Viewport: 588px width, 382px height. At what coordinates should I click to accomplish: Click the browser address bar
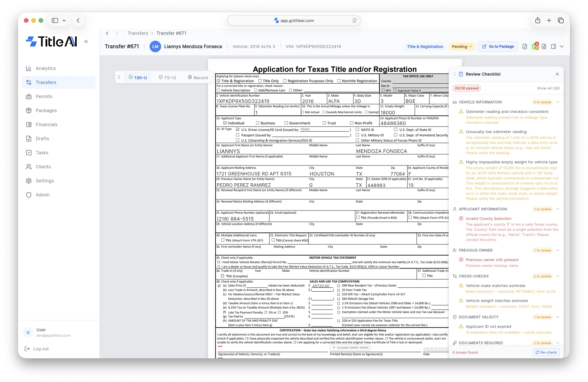(x=294, y=20)
